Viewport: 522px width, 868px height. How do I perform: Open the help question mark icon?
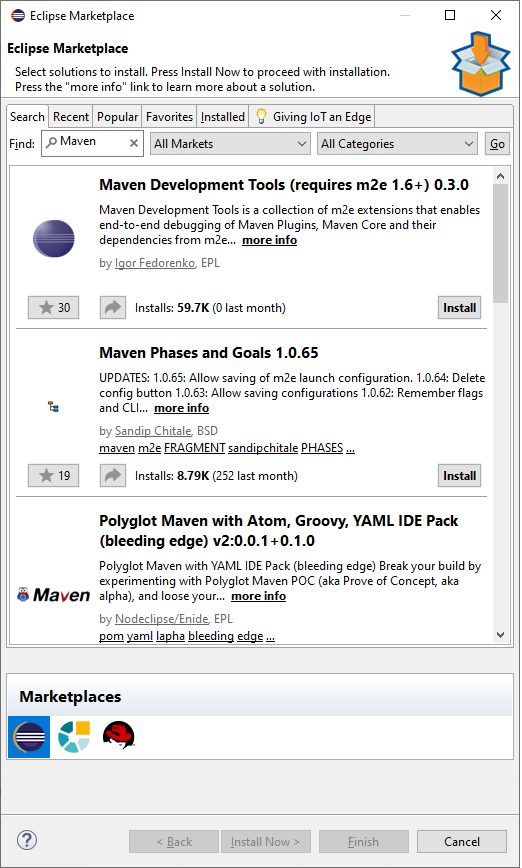pyautogui.click(x=27, y=840)
